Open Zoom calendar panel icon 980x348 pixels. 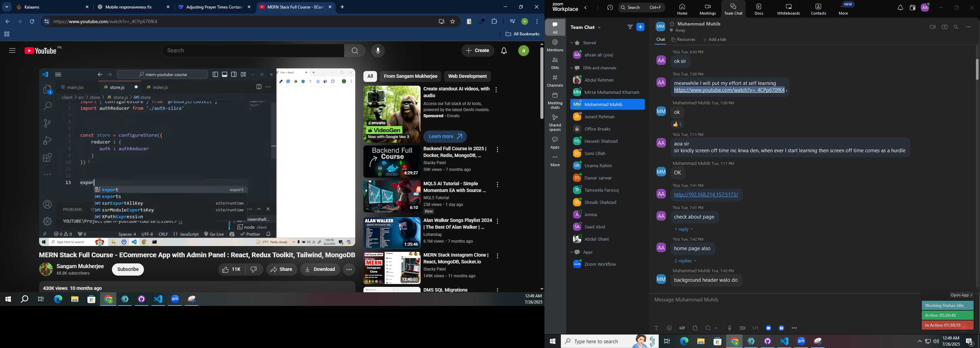912,7
